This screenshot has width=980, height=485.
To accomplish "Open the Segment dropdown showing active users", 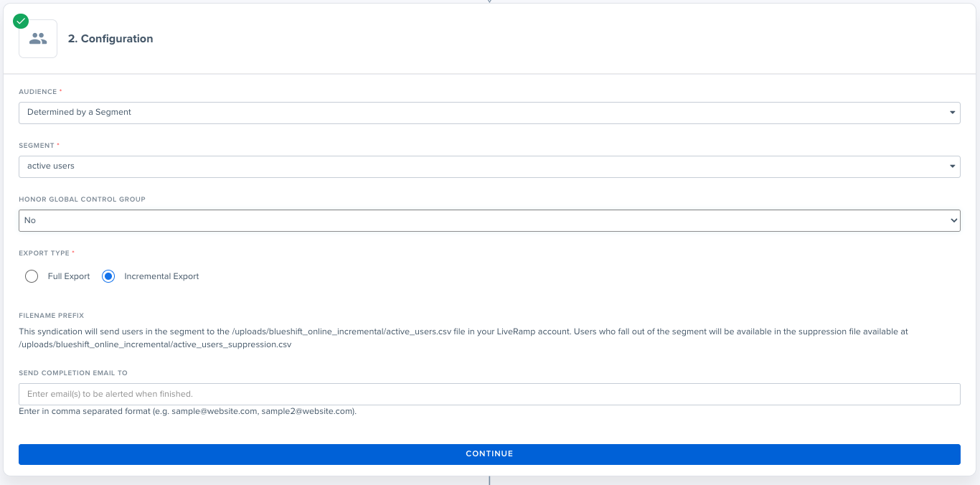I will click(489, 166).
